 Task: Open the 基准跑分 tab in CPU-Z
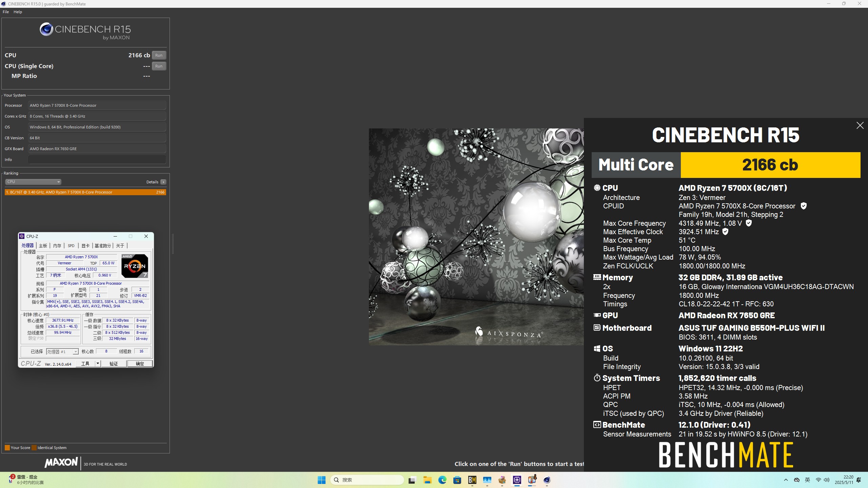[103, 246]
